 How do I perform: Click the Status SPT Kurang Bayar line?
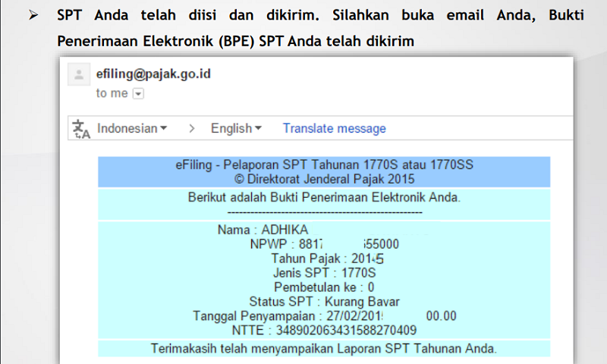tap(324, 302)
